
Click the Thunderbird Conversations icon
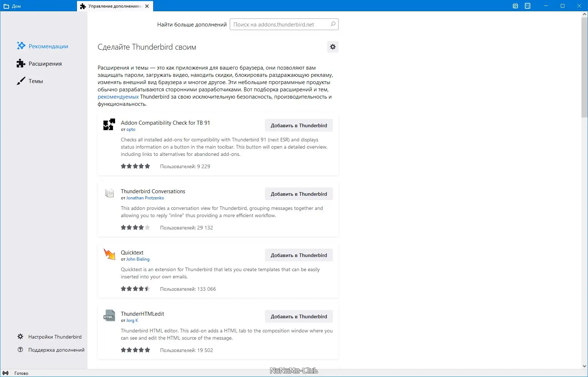109,193
